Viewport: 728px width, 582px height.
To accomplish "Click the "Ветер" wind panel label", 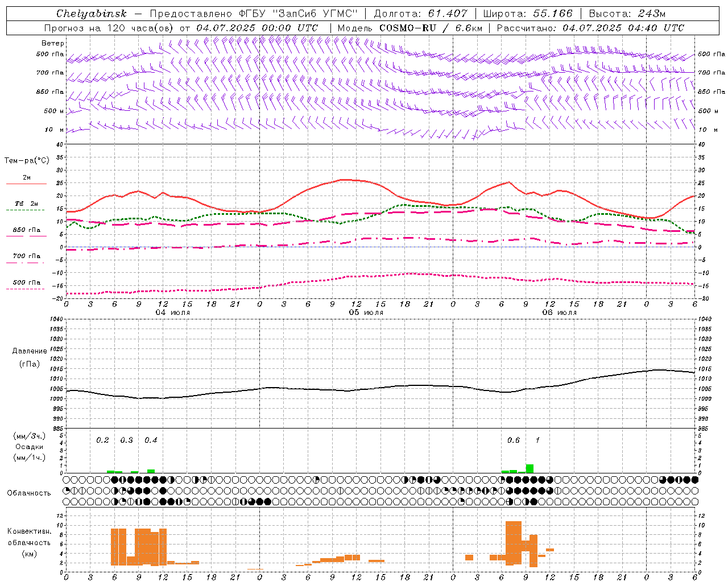I will (53, 43).
